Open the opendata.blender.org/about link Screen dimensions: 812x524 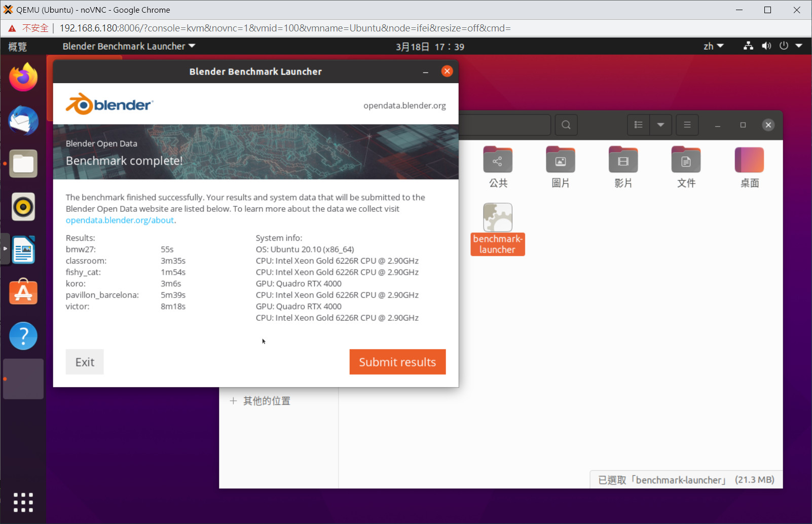120,220
